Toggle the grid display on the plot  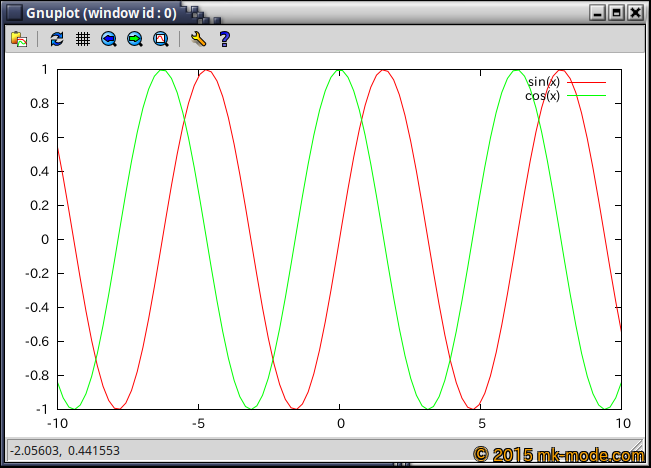tap(83, 39)
